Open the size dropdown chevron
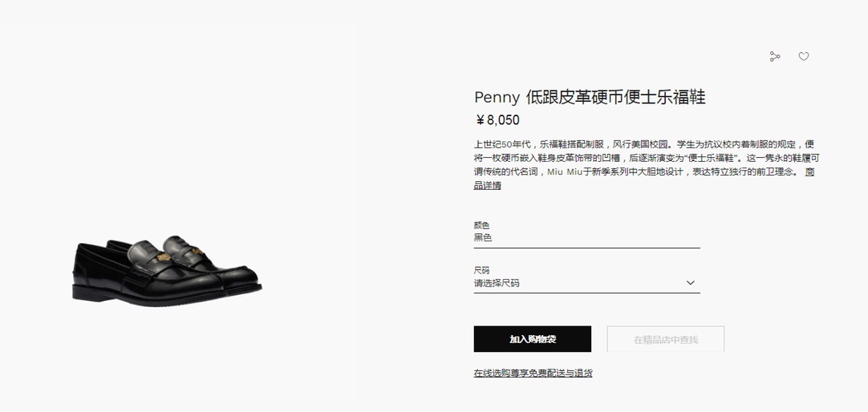 point(690,283)
